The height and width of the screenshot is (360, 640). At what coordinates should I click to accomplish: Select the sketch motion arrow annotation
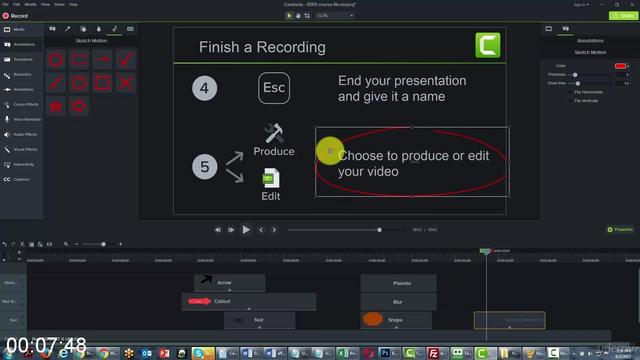tap(102, 60)
